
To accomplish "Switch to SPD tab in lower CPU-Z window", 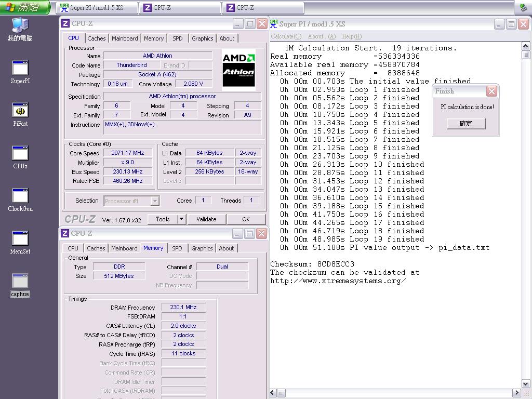I will 177,248.
